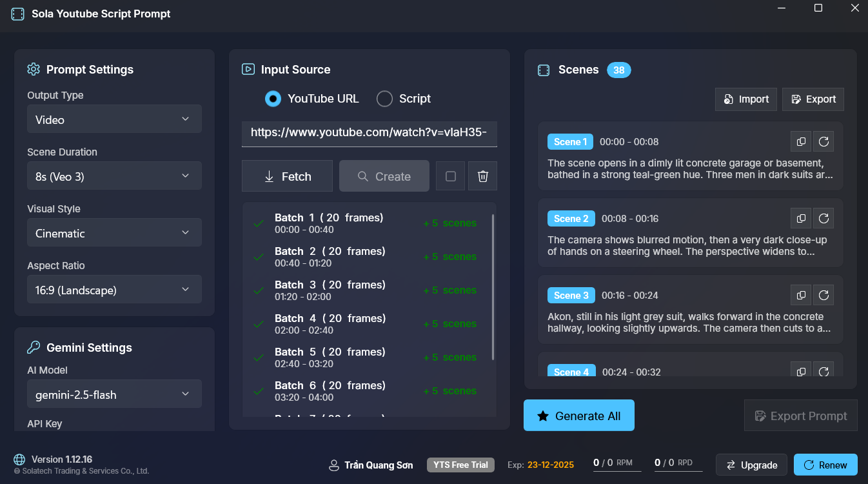Click the trash delete icon
Viewport: 868px width, 484px height.
point(482,176)
